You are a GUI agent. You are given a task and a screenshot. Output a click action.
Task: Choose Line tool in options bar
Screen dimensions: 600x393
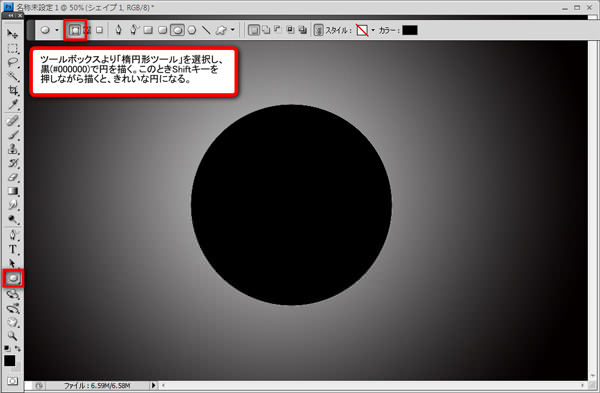[206, 30]
